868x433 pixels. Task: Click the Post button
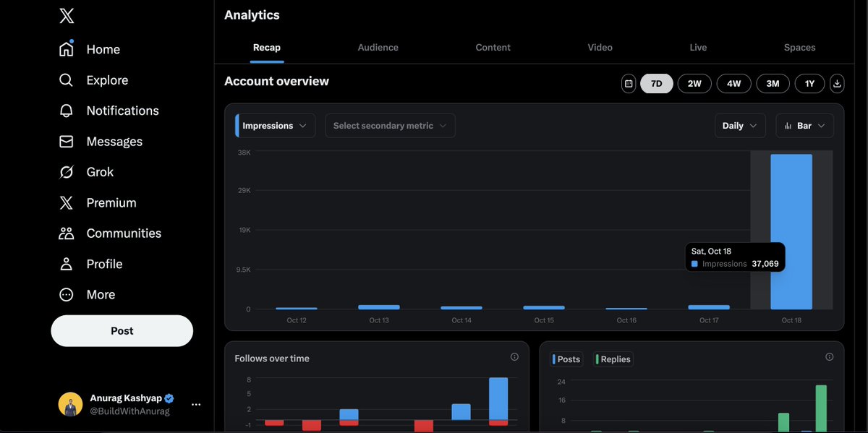[122, 331]
